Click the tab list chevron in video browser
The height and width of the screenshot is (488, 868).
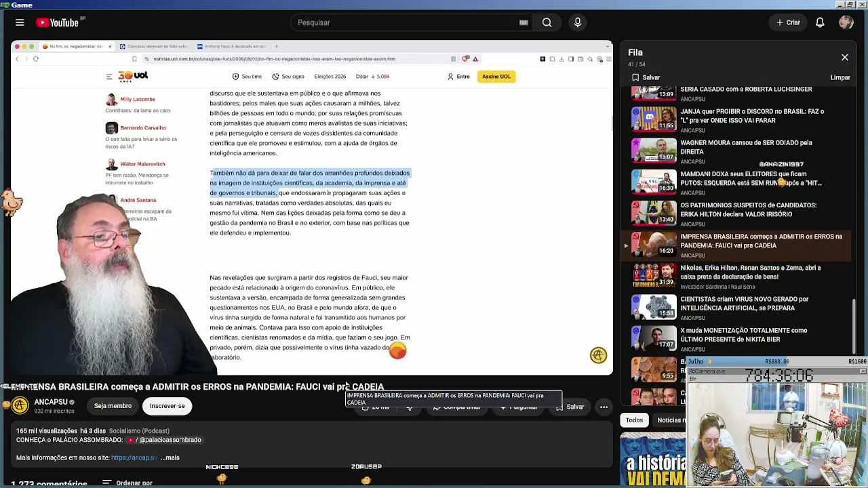coord(608,47)
